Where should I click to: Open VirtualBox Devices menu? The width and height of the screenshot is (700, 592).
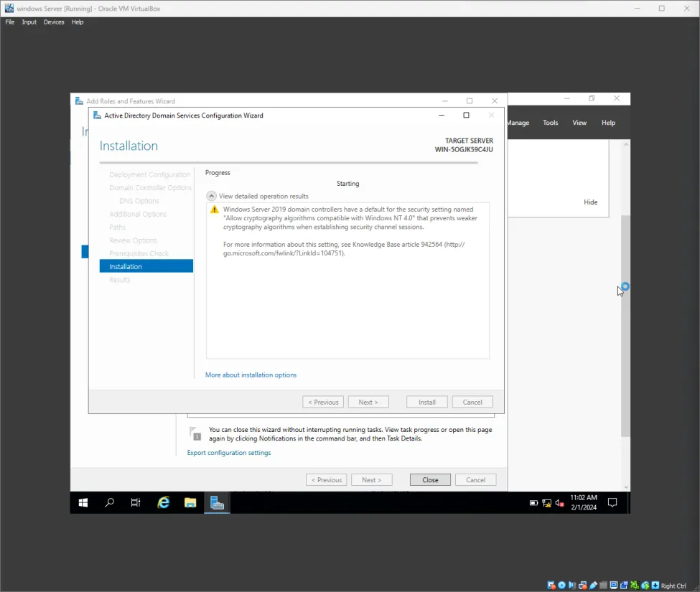coord(54,22)
